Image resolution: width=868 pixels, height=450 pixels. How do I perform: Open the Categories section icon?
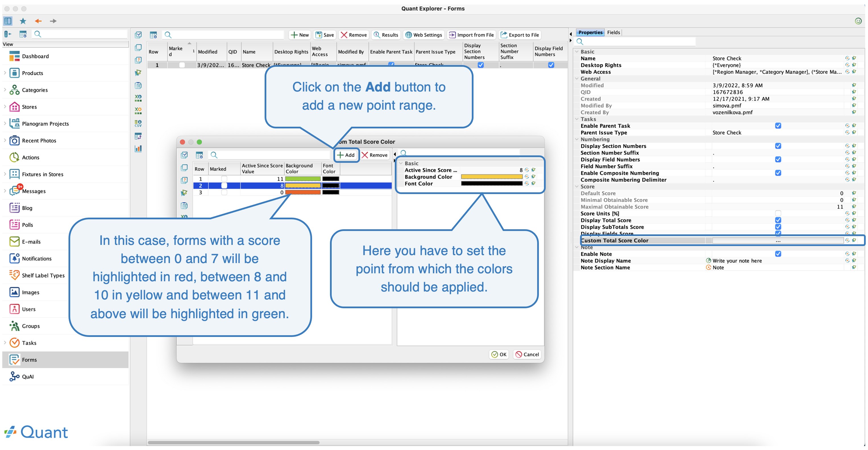point(14,90)
